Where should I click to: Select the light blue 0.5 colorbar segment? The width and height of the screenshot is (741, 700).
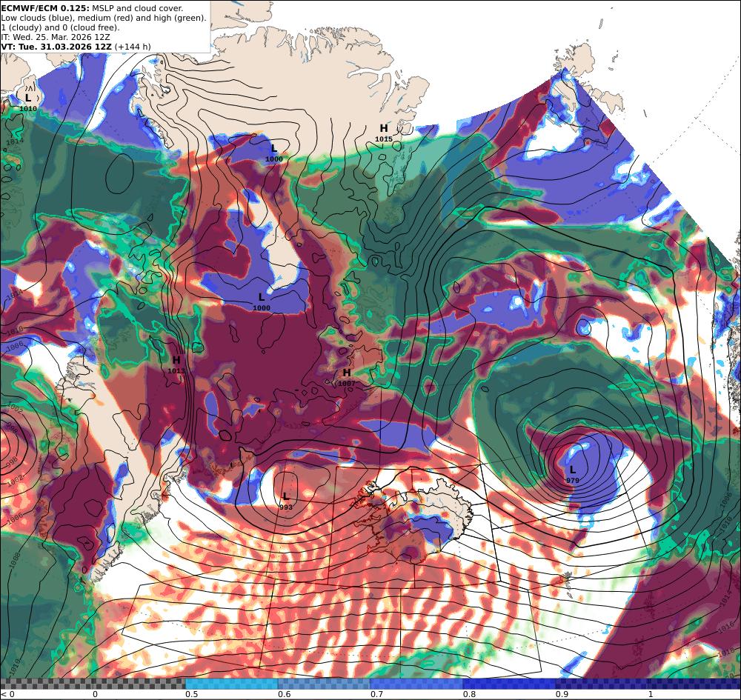tap(231, 684)
